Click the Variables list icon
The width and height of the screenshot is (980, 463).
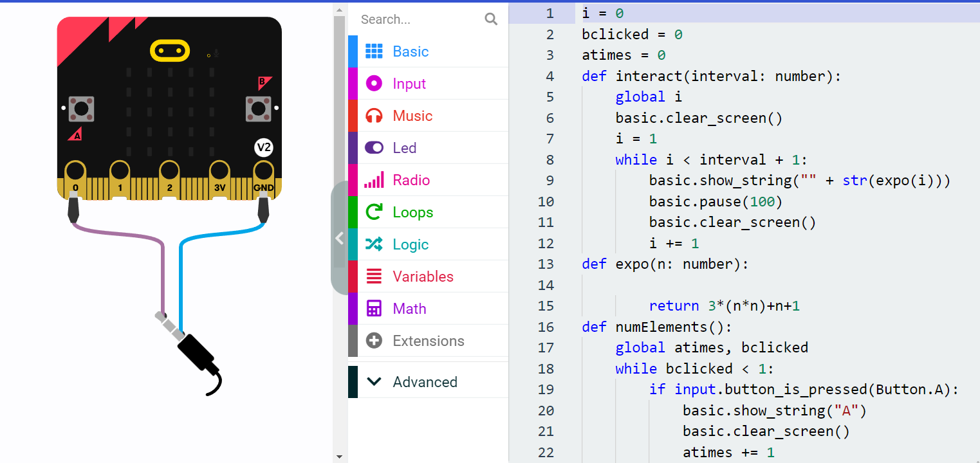(373, 276)
